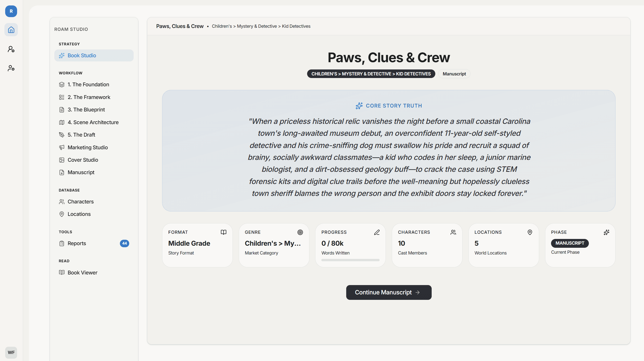Select Characters under Database
Image resolution: width=644 pixels, height=361 pixels.
[81, 202]
